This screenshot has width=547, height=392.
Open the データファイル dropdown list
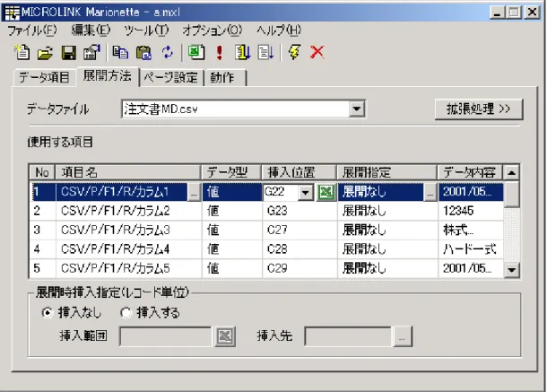[357, 109]
